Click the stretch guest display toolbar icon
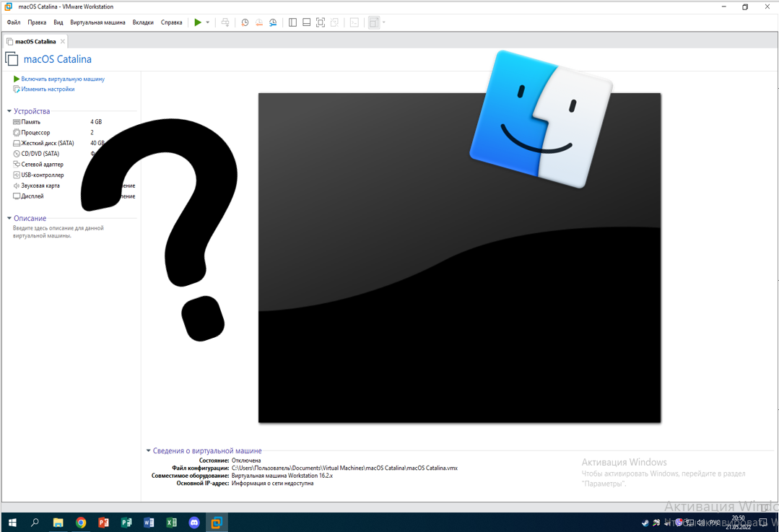The width and height of the screenshot is (779, 532). pos(373,22)
